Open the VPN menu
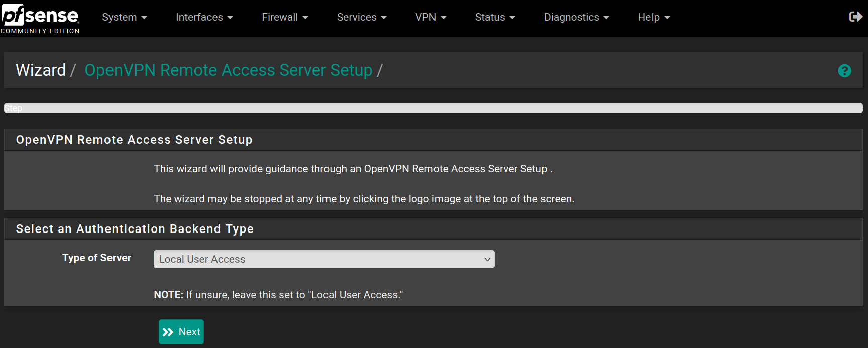The width and height of the screenshot is (868, 348). tap(431, 17)
